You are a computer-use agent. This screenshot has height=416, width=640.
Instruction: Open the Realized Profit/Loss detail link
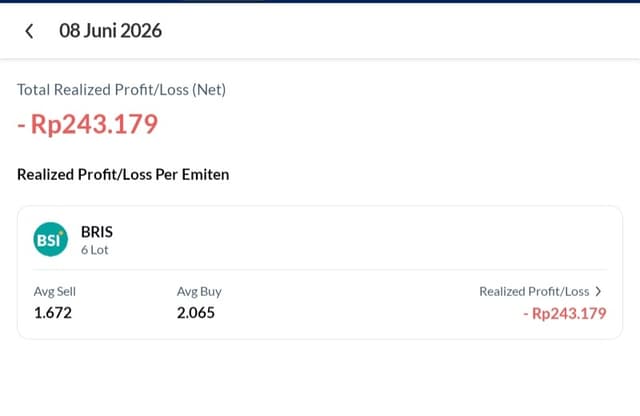pos(540,291)
